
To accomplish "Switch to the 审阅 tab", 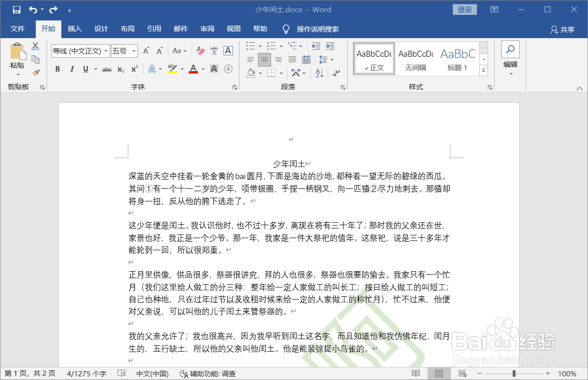I will 207,29.
